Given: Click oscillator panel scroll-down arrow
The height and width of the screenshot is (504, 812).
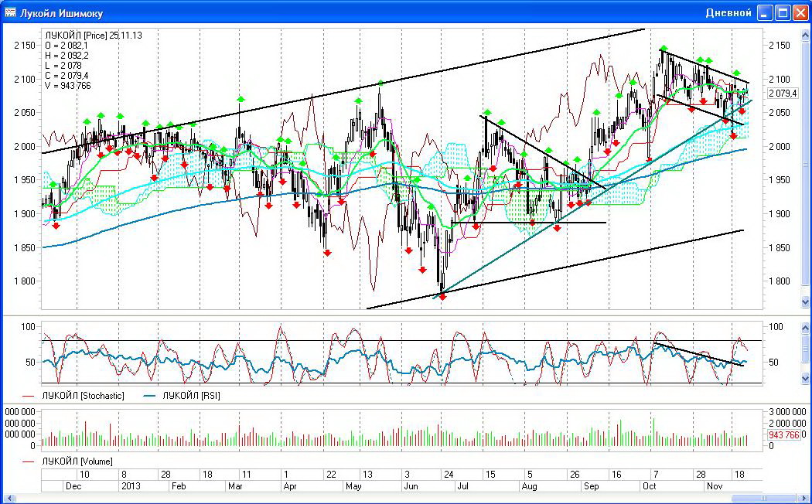Looking at the screenshot, I should point(805,380).
